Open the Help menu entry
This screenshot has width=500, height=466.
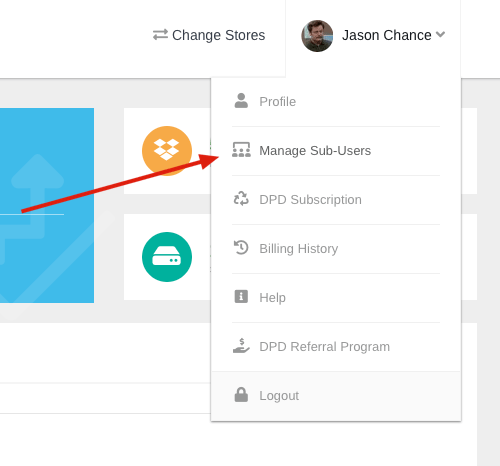pos(336,298)
